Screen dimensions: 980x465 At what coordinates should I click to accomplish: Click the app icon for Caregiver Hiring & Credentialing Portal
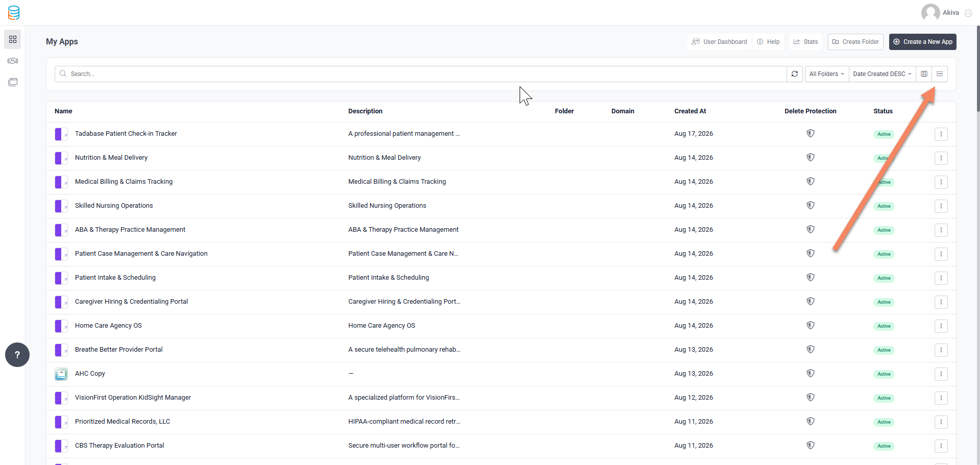click(61, 302)
